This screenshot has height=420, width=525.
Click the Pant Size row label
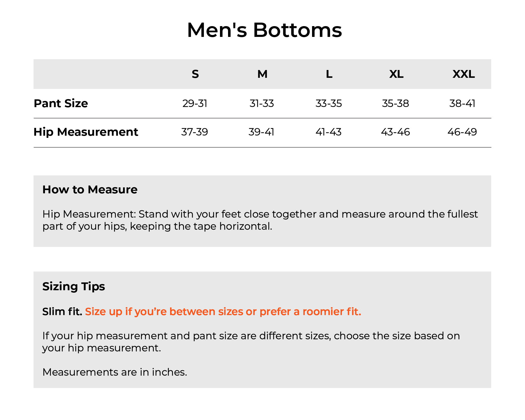coord(61,103)
